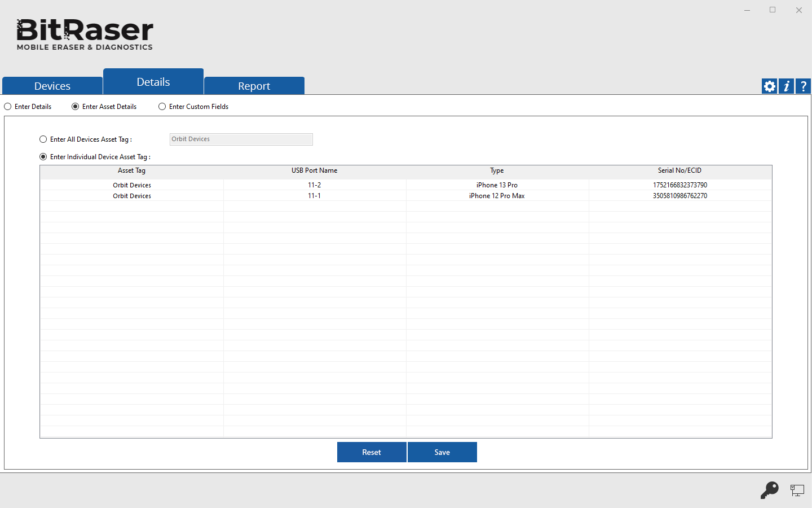
Task: Click serial number 1752166832373790
Action: tap(680, 185)
